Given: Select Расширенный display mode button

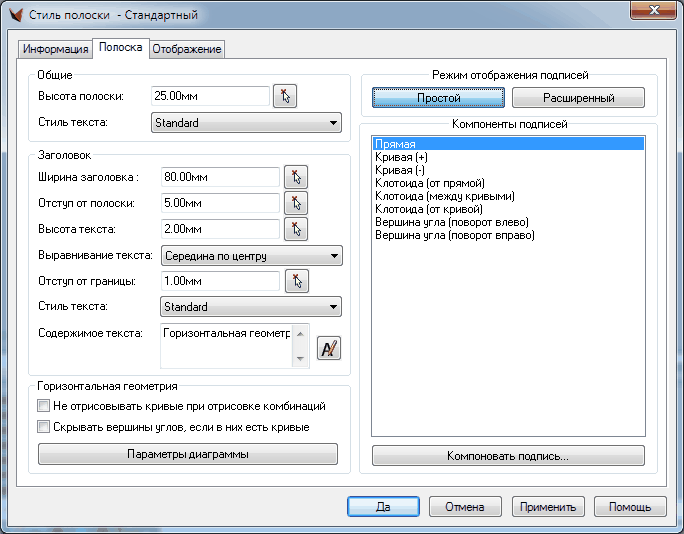Looking at the screenshot, I should [578, 98].
